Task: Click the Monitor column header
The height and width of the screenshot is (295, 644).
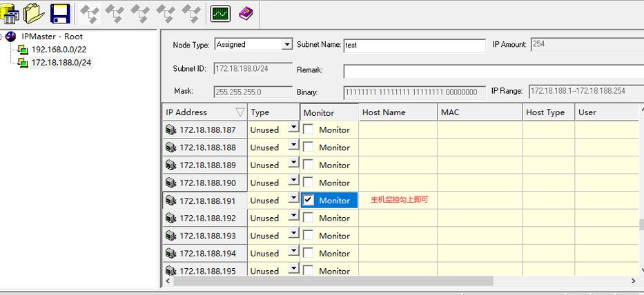Action: click(x=329, y=112)
